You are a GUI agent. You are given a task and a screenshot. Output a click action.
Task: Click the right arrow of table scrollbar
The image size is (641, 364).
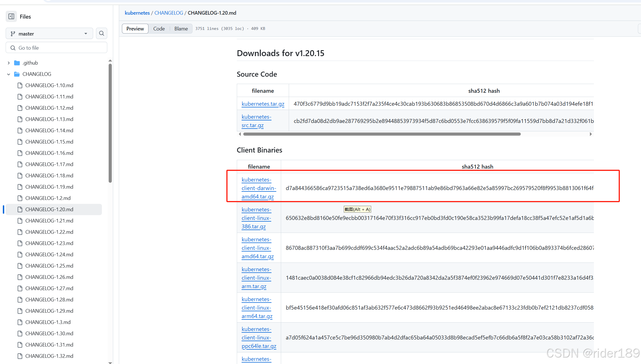tap(590, 134)
